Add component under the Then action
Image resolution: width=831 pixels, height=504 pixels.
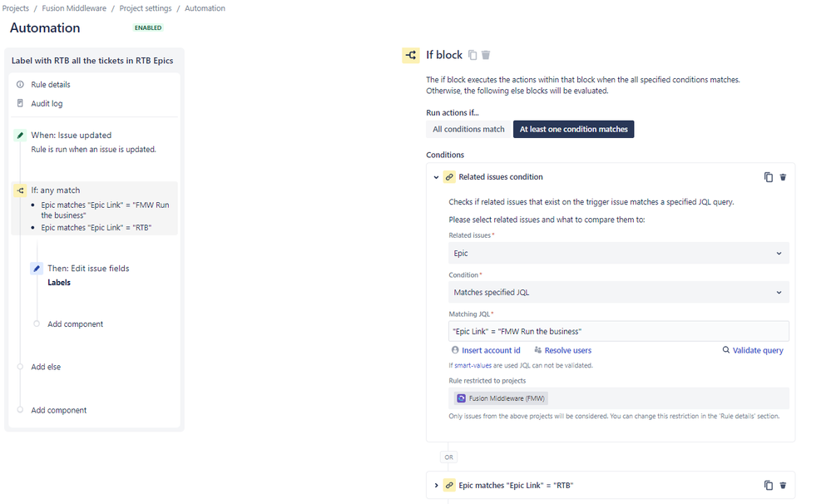75,324
